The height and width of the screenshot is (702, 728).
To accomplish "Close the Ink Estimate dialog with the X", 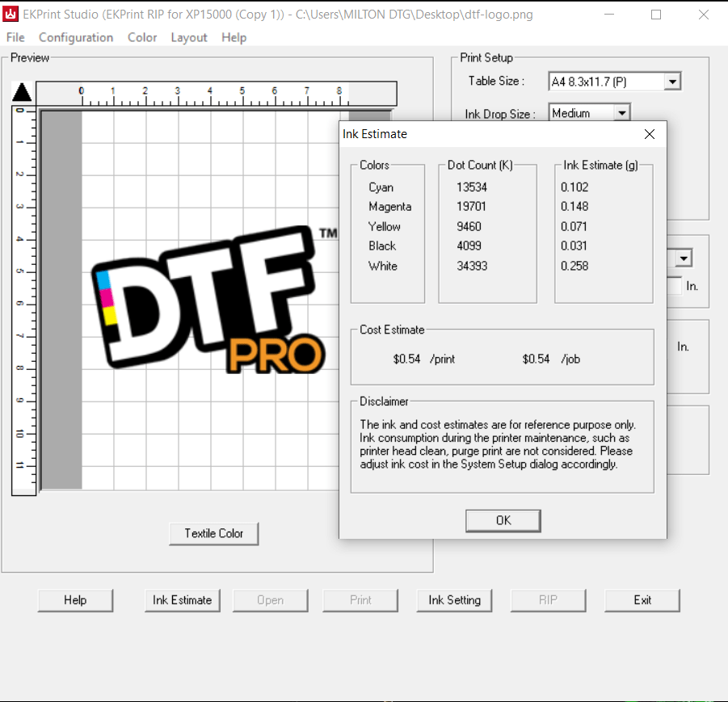I will pyautogui.click(x=650, y=134).
